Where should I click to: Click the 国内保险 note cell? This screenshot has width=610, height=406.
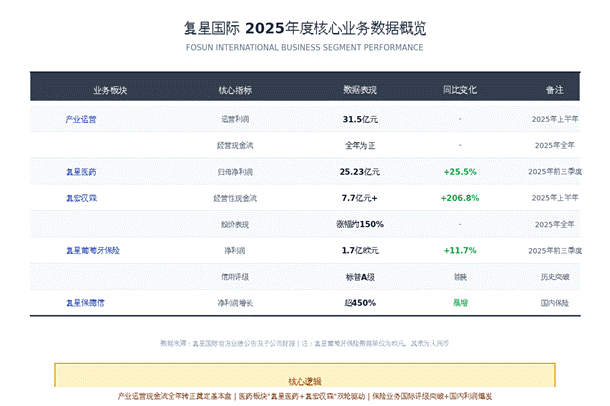[555, 303]
